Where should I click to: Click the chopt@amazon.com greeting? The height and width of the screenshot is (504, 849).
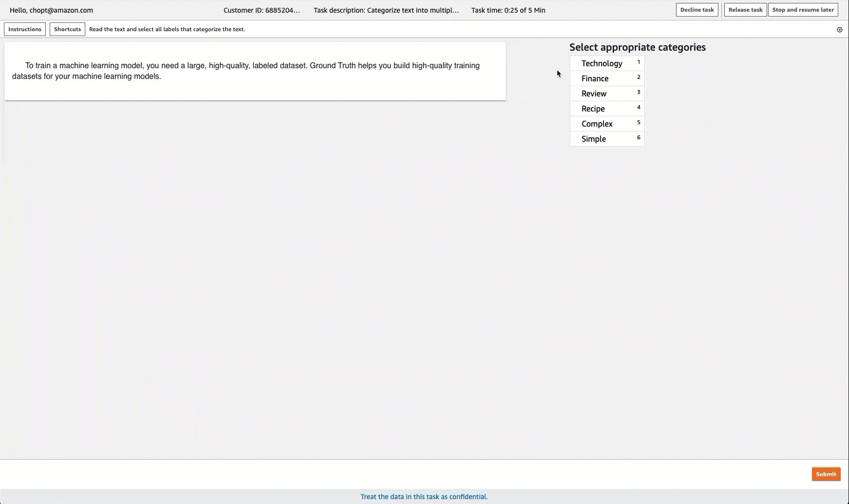click(x=51, y=10)
